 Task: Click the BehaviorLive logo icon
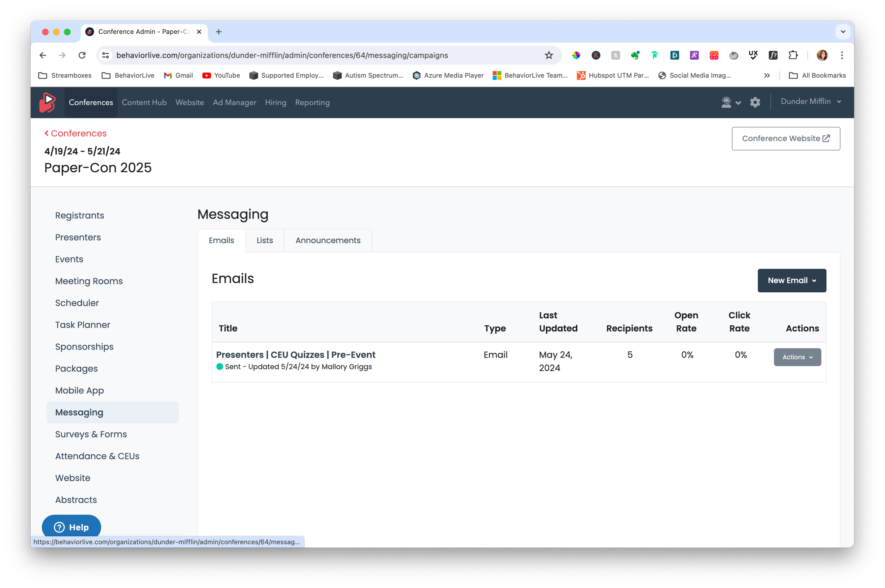coord(48,102)
